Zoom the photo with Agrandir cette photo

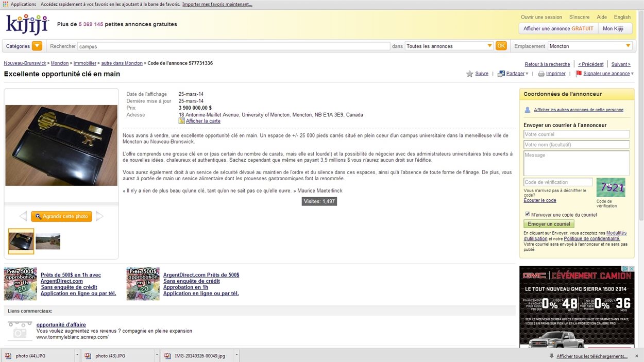[x=61, y=216]
